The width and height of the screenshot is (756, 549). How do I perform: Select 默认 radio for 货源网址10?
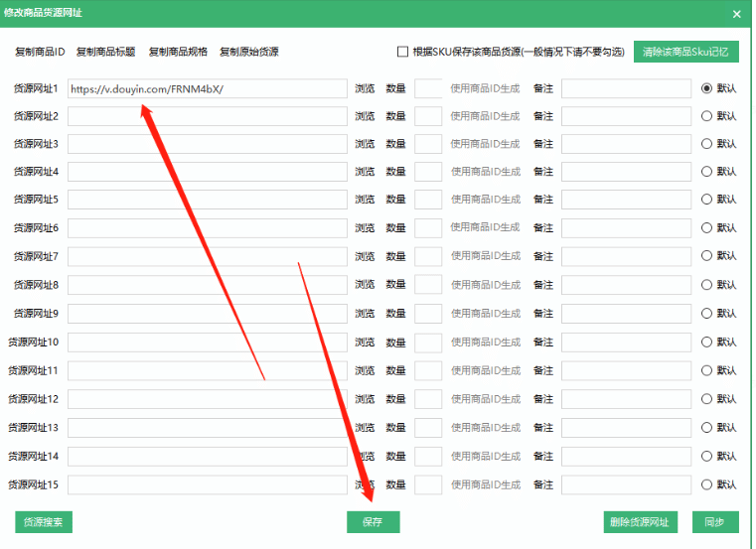[706, 342]
